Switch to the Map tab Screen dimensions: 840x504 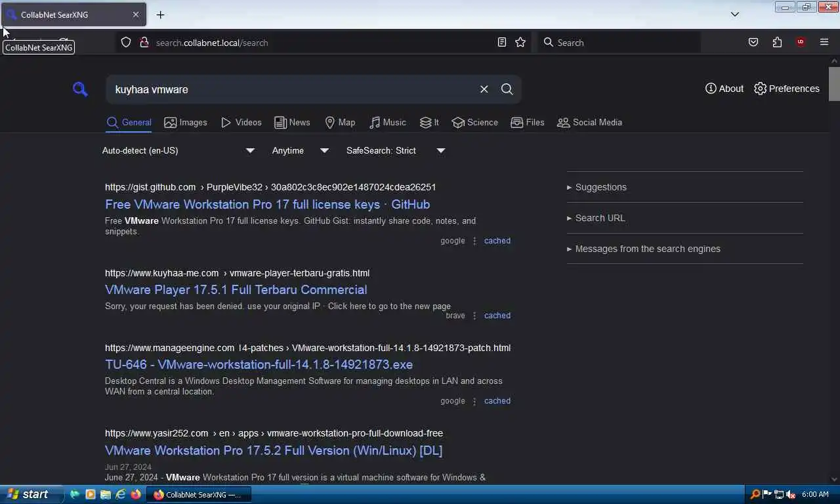[x=340, y=123]
